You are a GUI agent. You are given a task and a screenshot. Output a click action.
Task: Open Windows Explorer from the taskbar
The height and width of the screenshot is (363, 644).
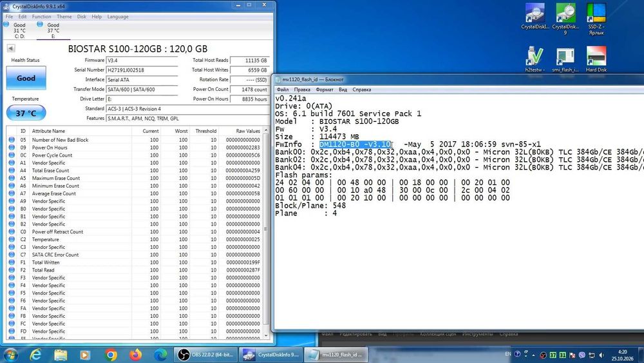[61, 355]
